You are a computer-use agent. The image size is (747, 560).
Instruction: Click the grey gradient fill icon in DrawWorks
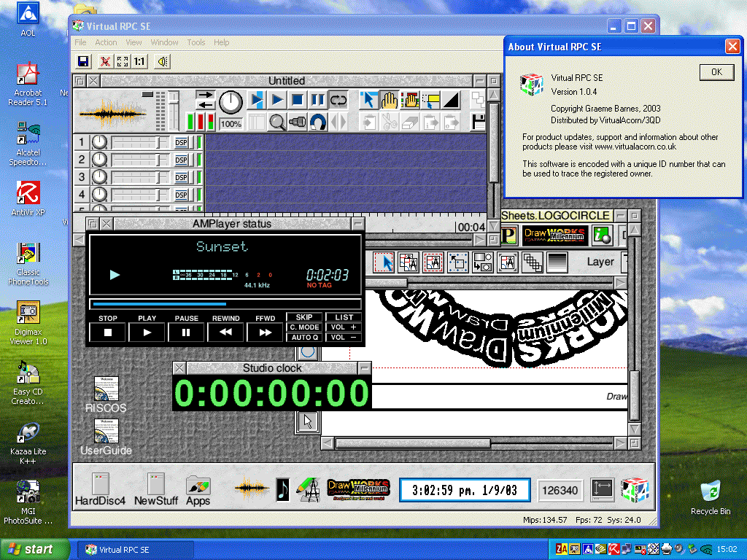point(557,262)
